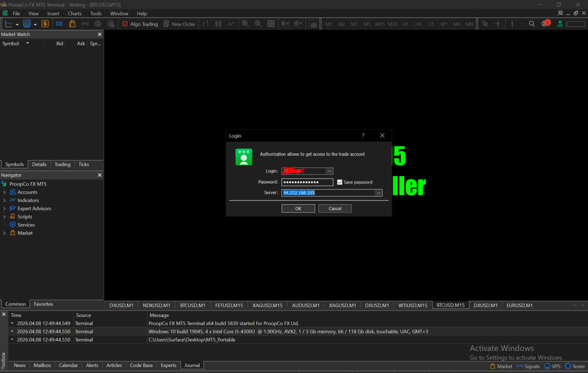
Task: Open the Server dropdown arrow
Action: (x=379, y=193)
